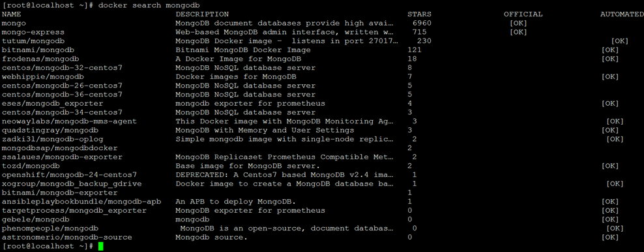Select the 'mongo-express' image name

coord(33,32)
